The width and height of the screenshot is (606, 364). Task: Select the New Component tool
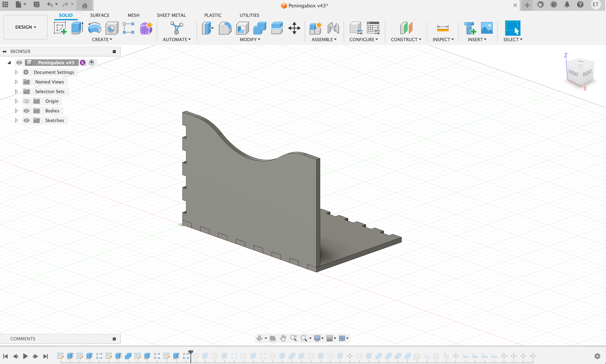[x=315, y=28]
